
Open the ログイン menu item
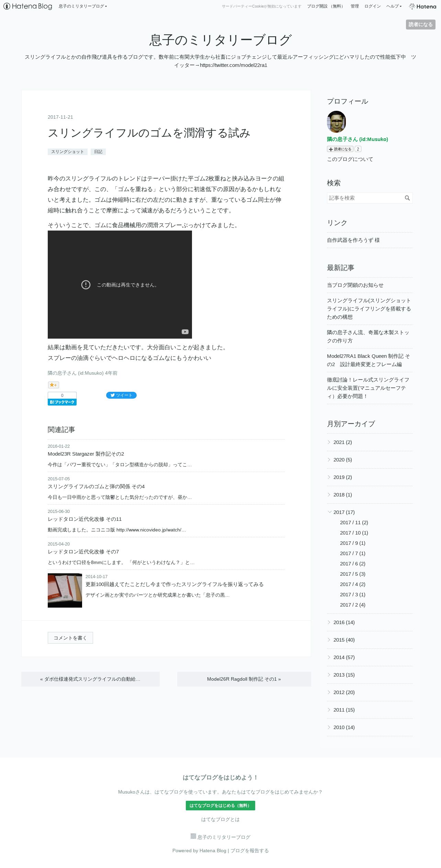372,6
